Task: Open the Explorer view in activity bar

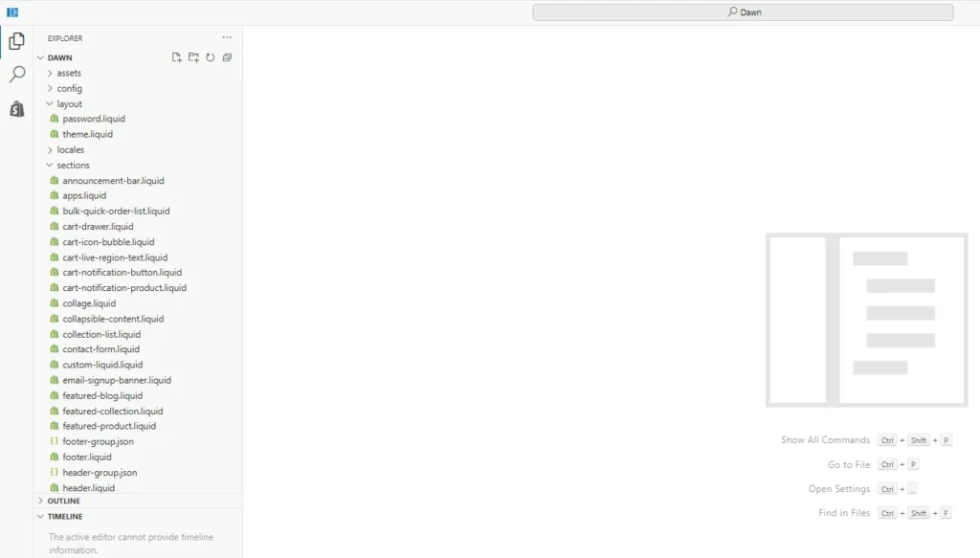Action: point(16,41)
